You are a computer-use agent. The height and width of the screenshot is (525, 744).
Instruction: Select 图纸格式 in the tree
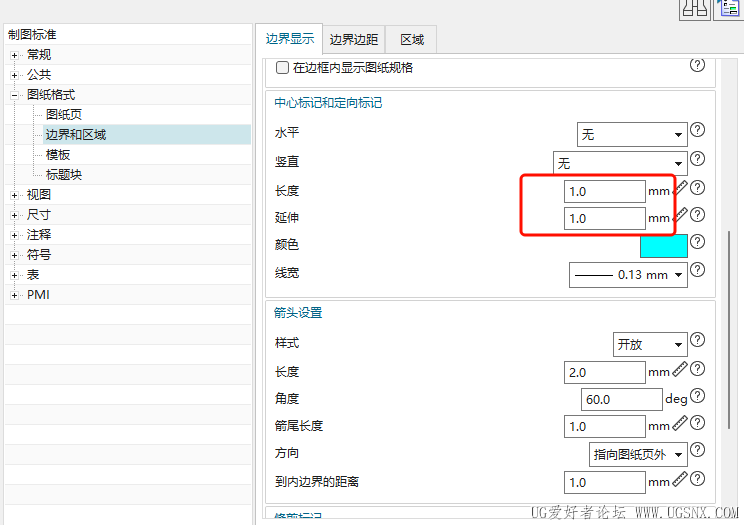click(51, 94)
